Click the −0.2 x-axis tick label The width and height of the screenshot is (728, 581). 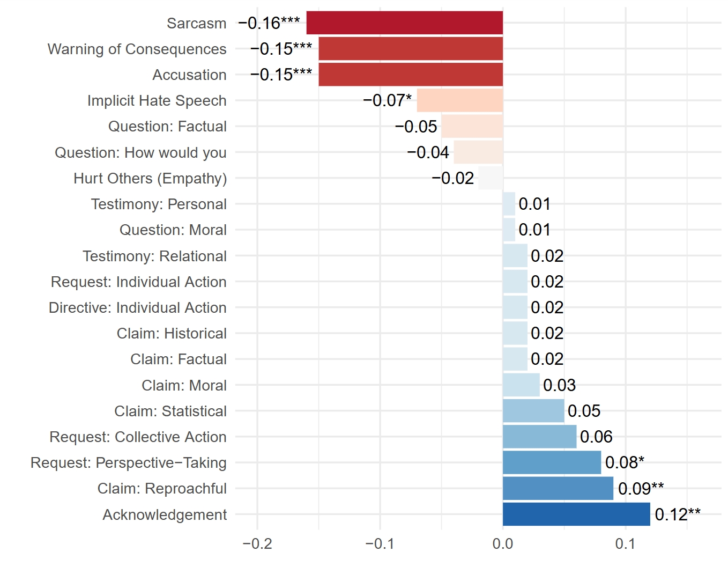click(257, 544)
